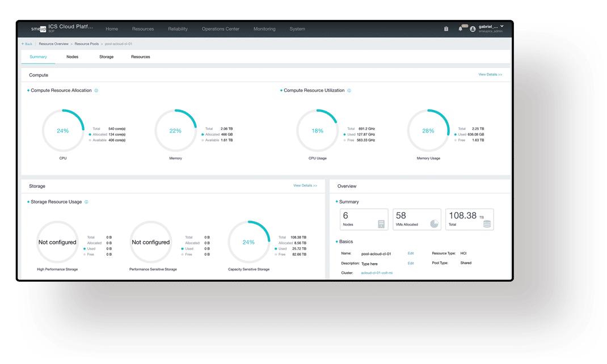The height and width of the screenshot is (364, 607).
Task: Open the Operations Center menu
Action: coord(220,29)
